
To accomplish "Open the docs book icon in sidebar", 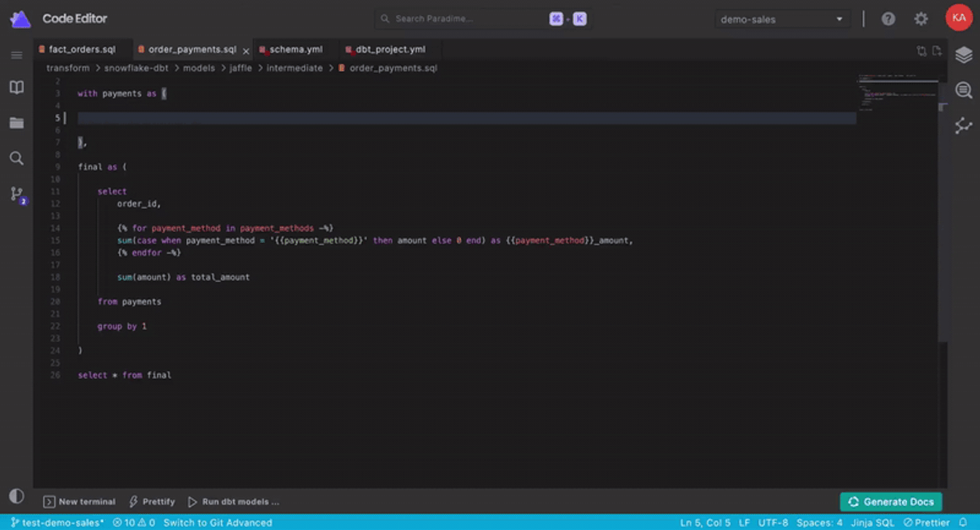I will point(16,87).
